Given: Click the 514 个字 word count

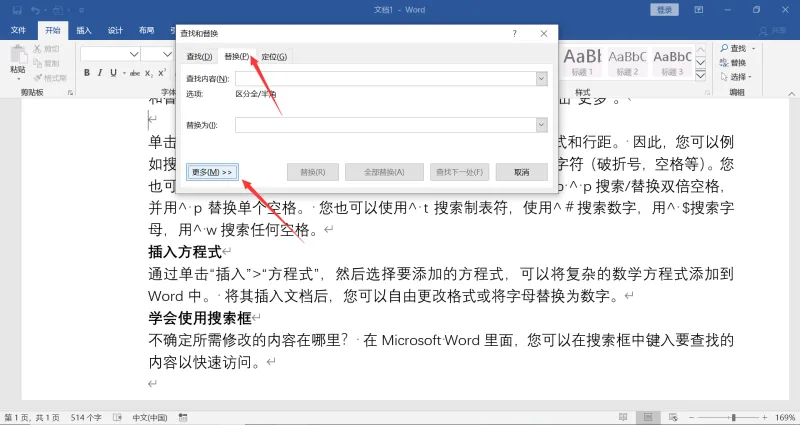Looking at the screenshot, I should tap(86, 417).
